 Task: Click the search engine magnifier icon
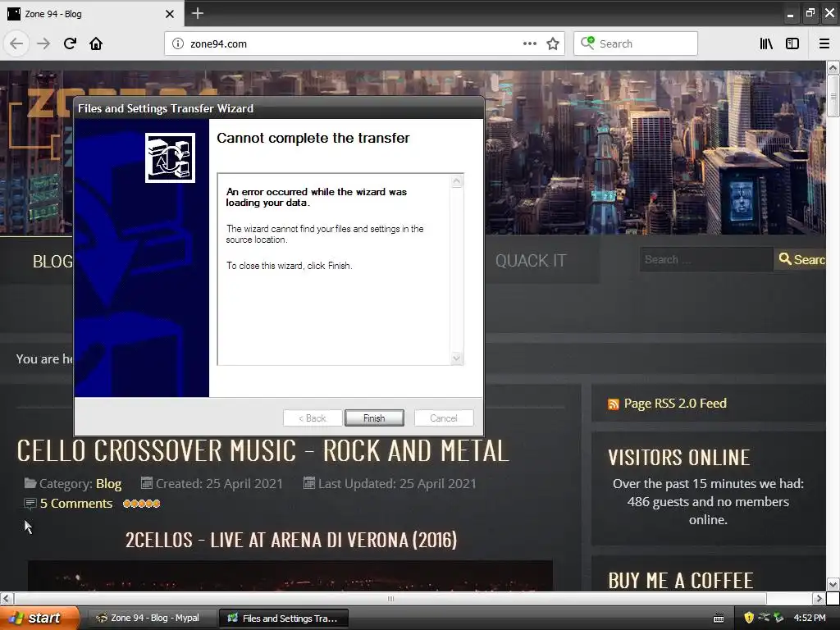point(587,43)
